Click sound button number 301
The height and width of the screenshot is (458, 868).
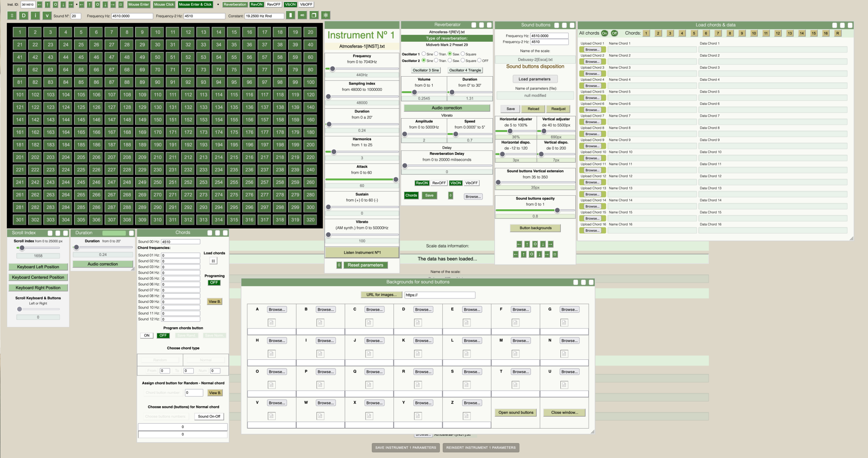pos(20,220)
